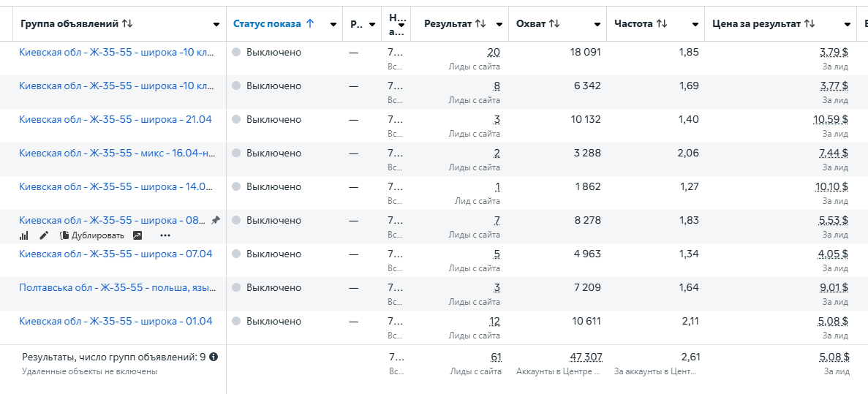Open ad set Киевская обл - широка - 01.04

[116, 322]
